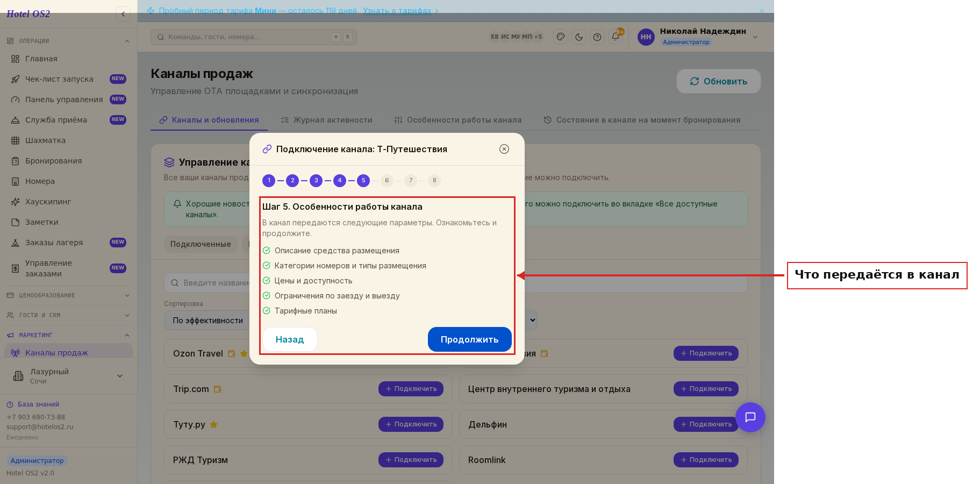
Task: Click the НН user avatar
Action: tap(646, 37)
